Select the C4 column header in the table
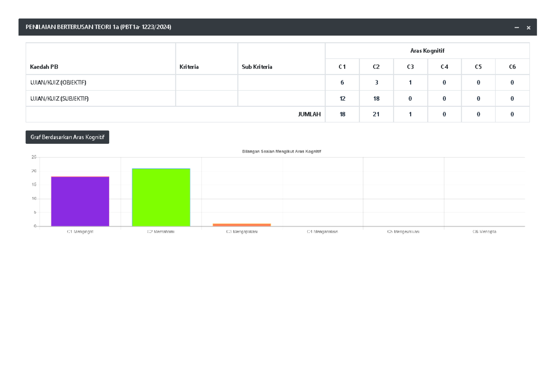Screen dimensions: 555x392 point(444,67)
